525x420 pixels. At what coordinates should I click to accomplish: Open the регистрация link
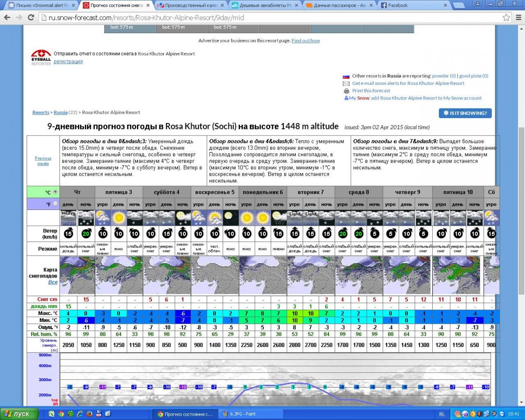click(68, 62)
